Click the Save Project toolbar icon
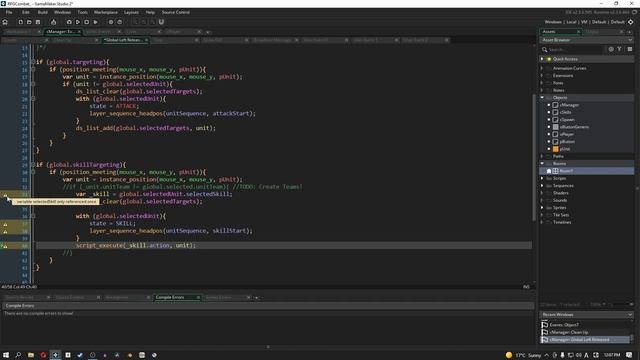Viewport: 640px width, 360px height. 38,22
